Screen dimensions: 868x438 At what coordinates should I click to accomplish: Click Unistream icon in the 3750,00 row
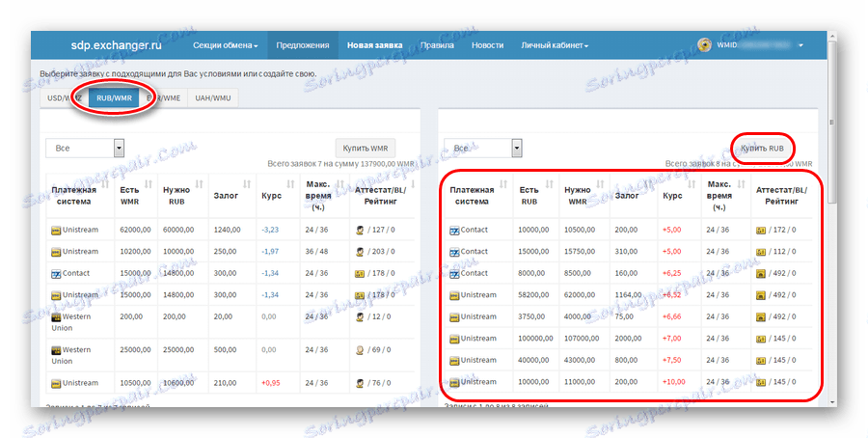click(454, 317)
